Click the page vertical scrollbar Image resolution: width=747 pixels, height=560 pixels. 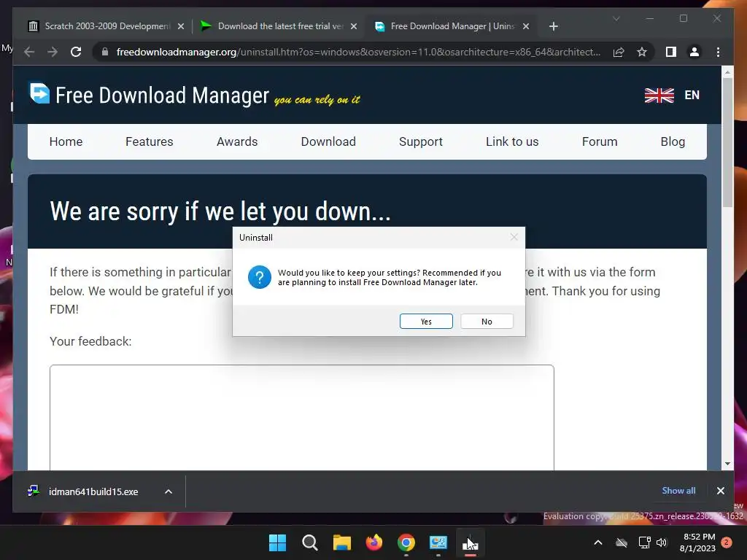[x=727, y=143]
